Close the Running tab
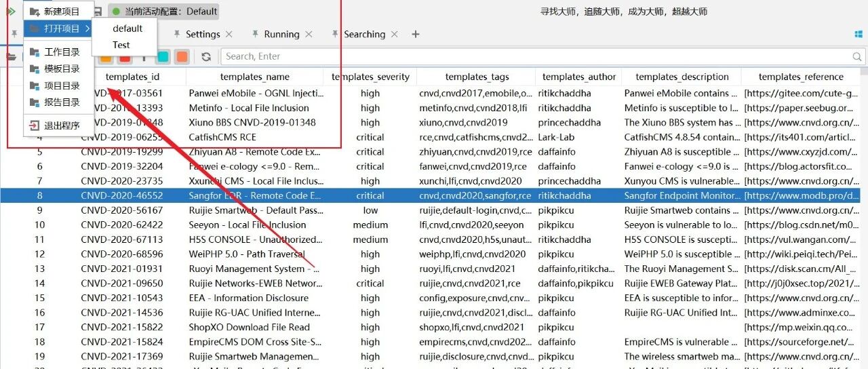Viewport: 868px width, 369px height. 309,34
